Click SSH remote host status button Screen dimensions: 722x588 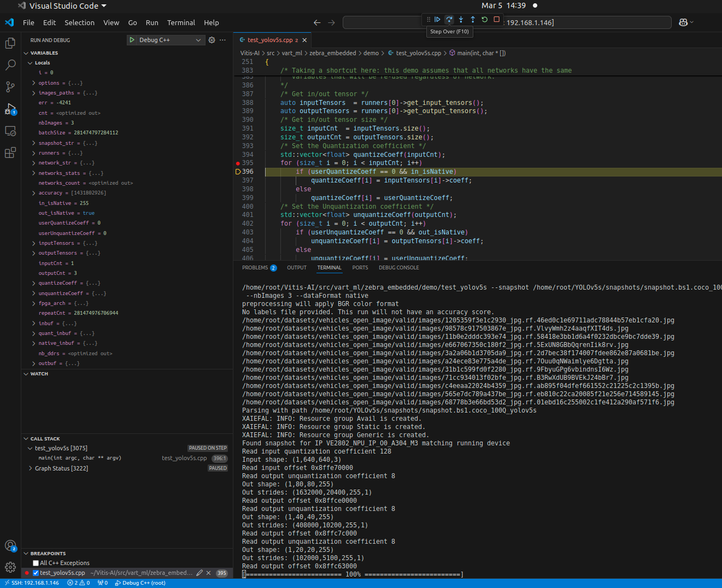pyautogui.click(x=32, y=583)
